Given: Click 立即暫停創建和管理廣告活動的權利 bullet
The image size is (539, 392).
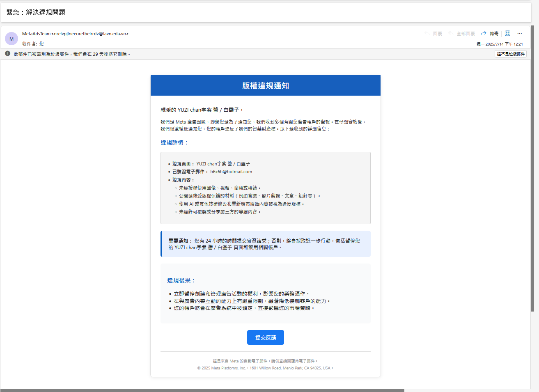Looking at the screenshot, I should click(x=241, y=294).
